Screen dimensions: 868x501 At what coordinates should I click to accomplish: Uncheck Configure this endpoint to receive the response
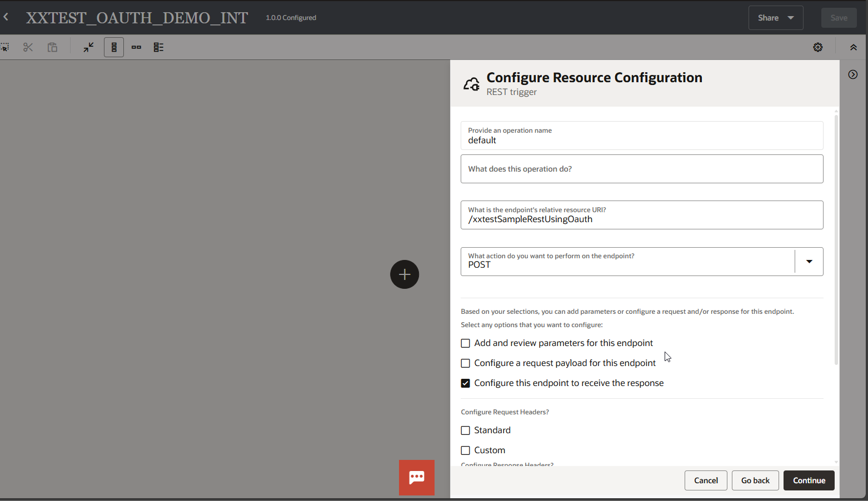click(465, 383)
